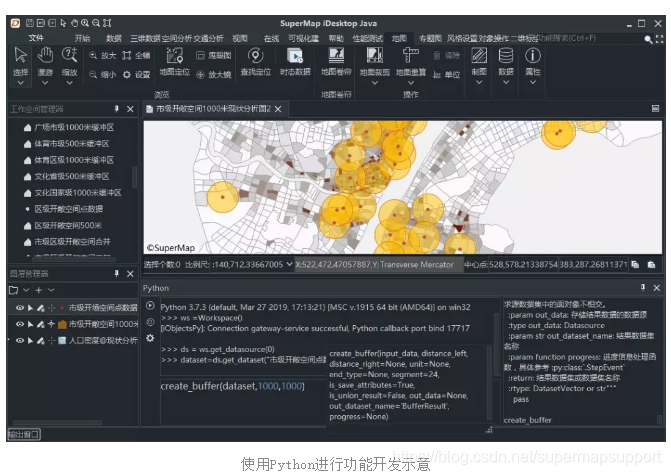671x475 pixels.
Task: Click the run button in Python panel
Action: pos(150,306)
